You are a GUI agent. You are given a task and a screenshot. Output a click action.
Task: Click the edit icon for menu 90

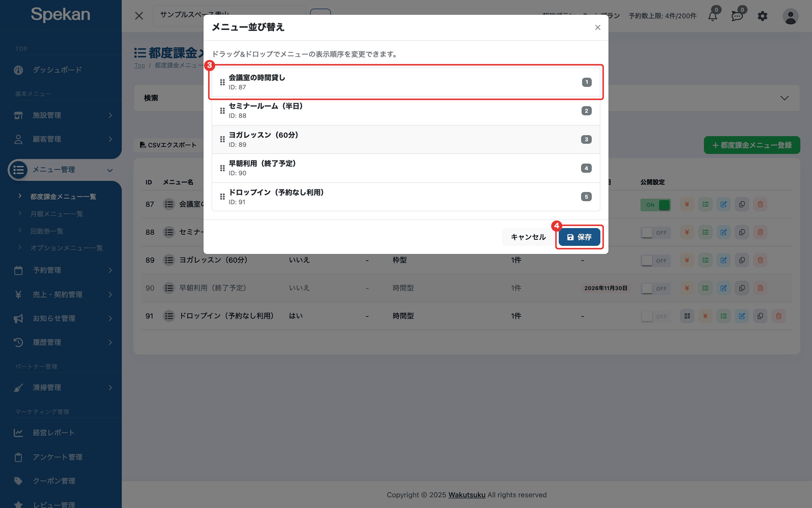pyautogui.click(x=724, y=288)
